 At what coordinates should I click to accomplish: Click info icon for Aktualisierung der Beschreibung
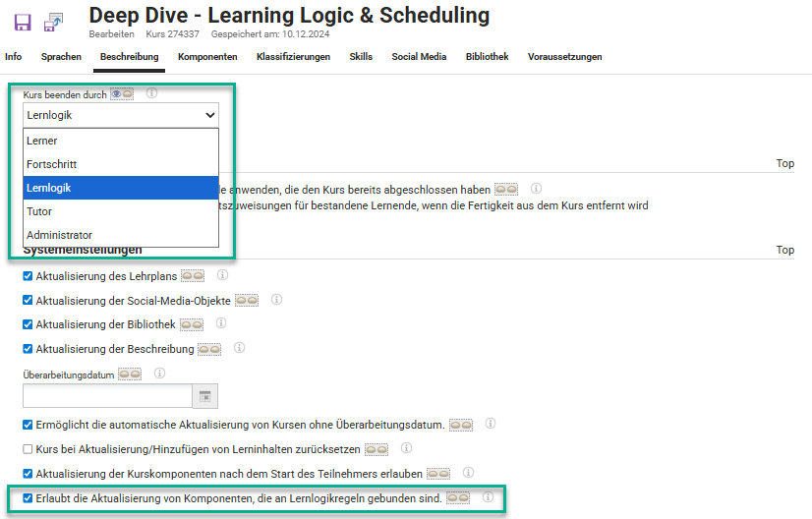(x=239, y=348)
